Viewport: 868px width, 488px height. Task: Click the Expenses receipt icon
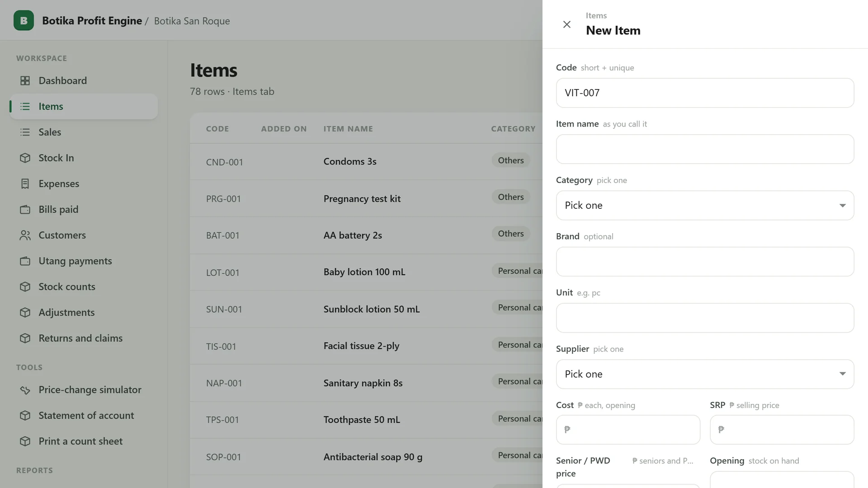(25, 183)
